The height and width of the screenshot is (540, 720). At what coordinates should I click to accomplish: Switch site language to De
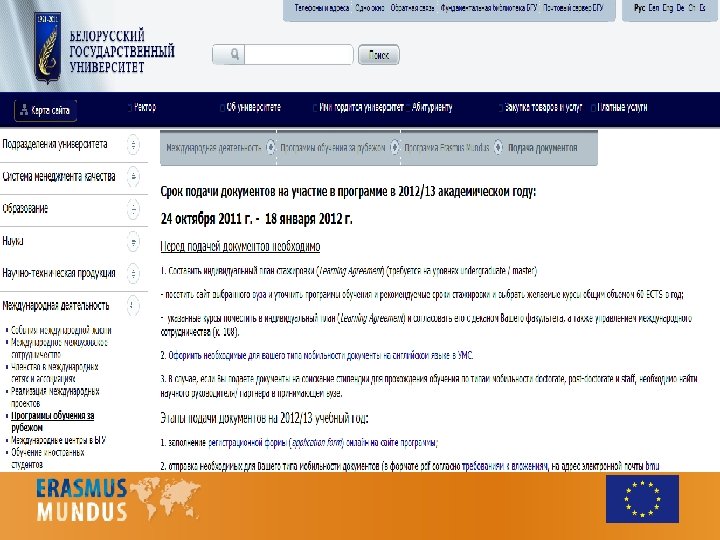coord(681,8)
